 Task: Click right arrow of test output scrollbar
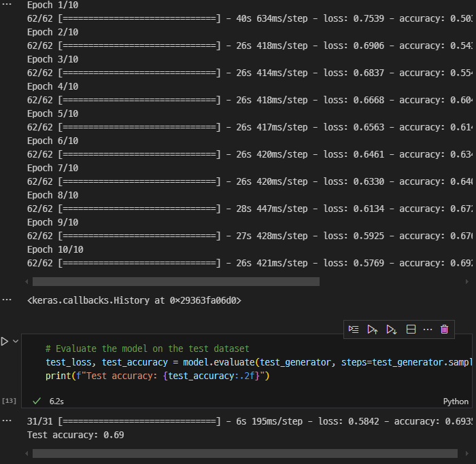click(467, 454)
